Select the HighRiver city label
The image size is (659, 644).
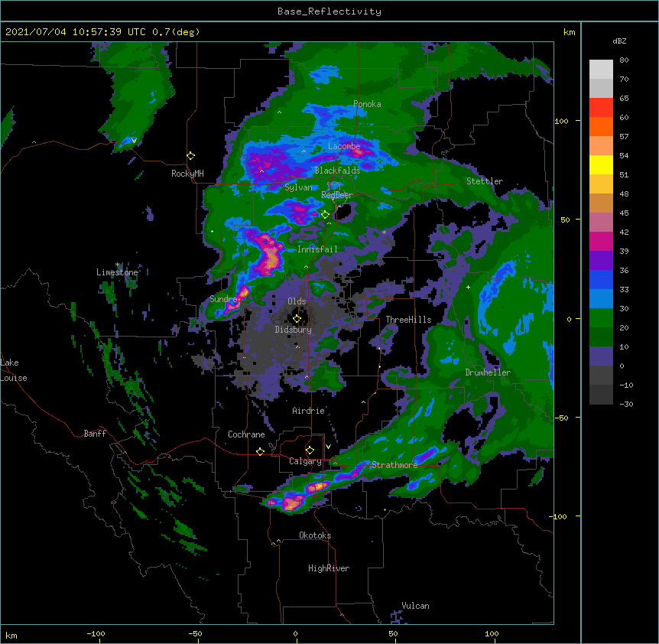point(329,568)
